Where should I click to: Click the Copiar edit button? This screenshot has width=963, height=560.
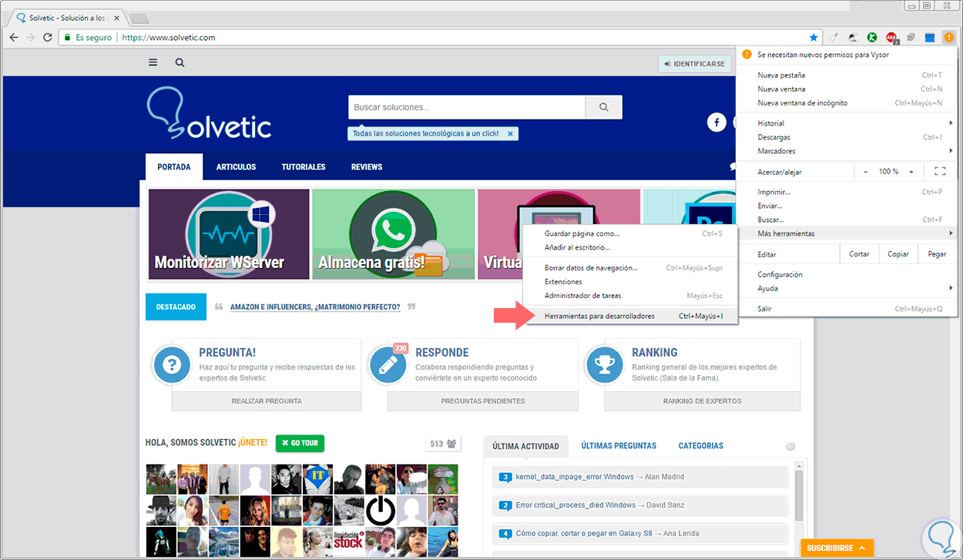(898, 254)
